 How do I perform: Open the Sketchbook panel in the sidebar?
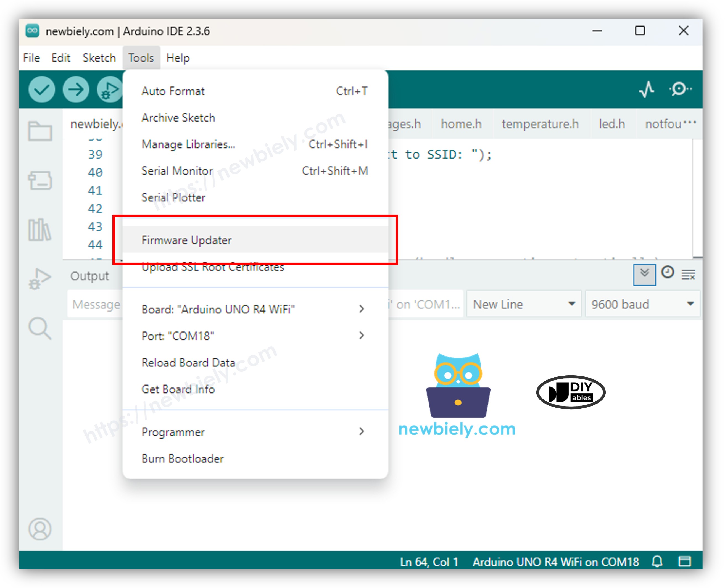[41, 131]
